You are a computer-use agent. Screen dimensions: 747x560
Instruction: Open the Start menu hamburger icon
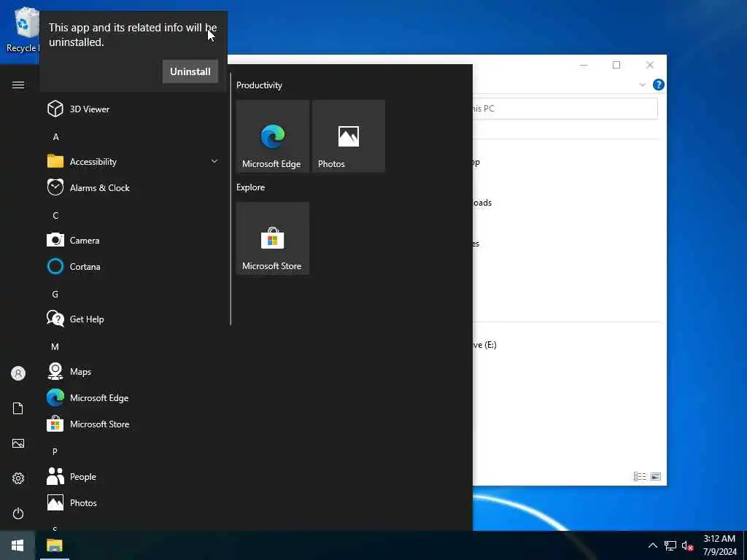pos(18,85)
